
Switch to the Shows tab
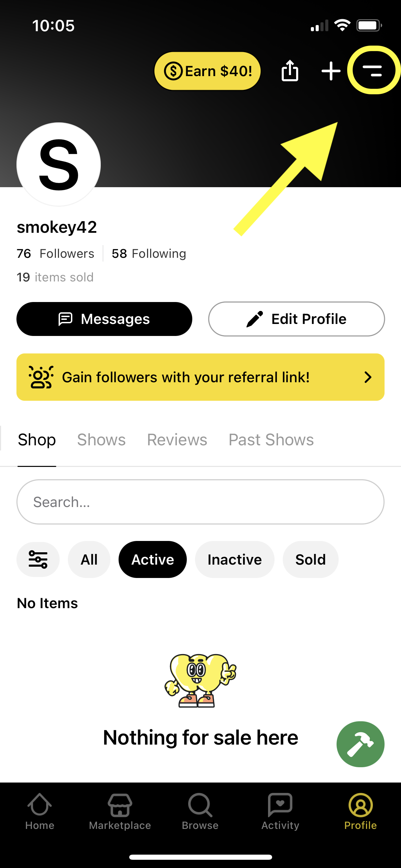[101, 440]
